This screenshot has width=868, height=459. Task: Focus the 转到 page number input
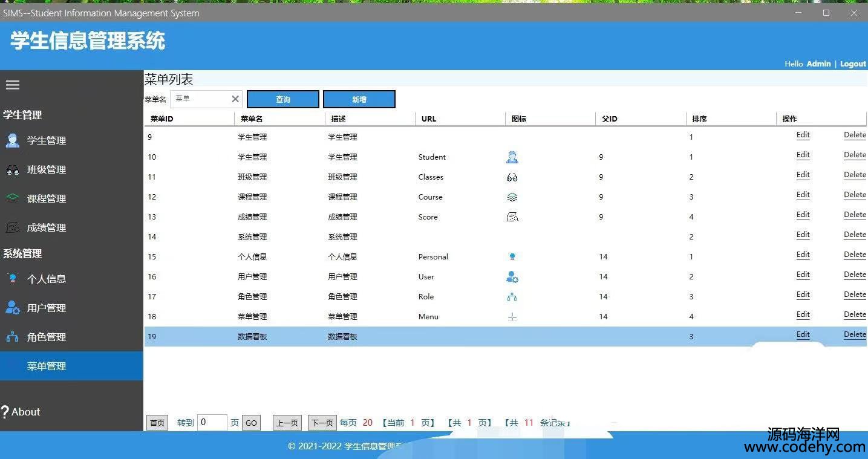click(x=212, y=422)
